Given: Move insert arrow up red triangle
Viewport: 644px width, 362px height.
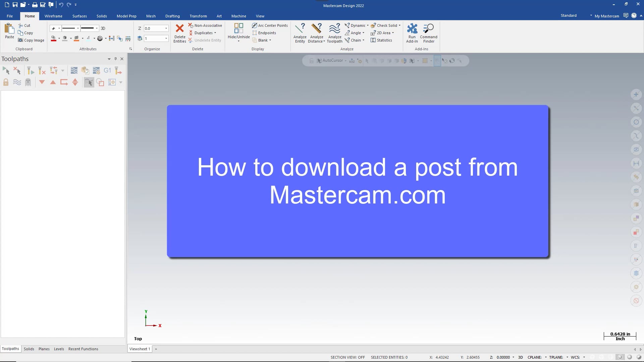Looking at the screenshot, I should (x=53, y=82).
